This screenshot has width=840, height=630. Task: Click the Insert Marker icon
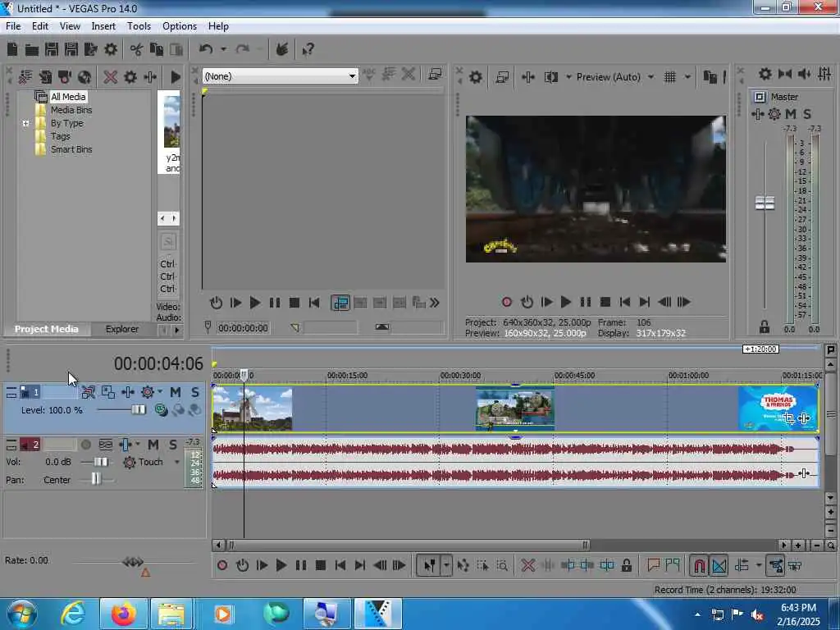point(653,565)
